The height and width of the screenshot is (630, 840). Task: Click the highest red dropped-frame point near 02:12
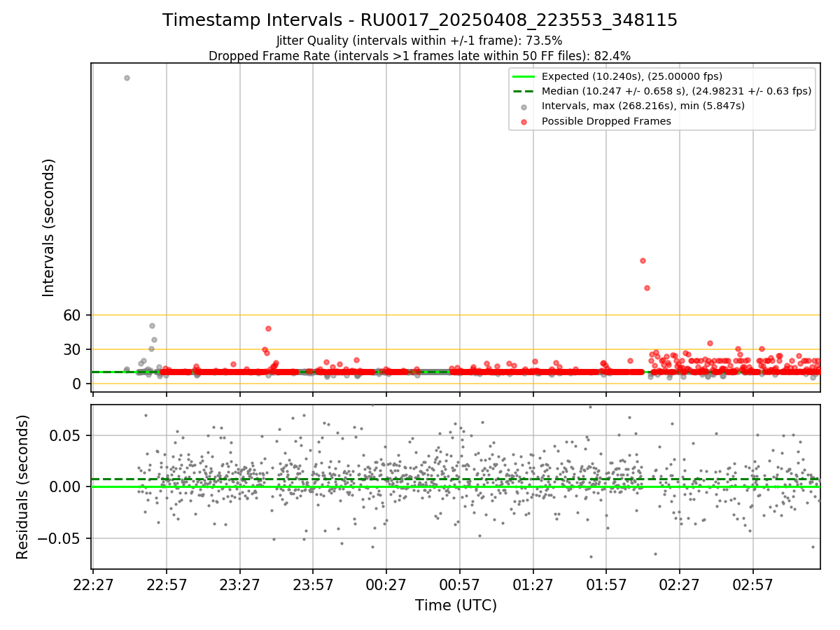click(643, 260)
